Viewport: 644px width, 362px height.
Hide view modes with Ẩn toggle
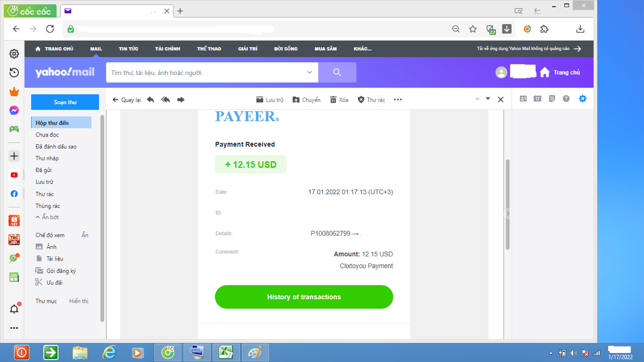point(85,235)
